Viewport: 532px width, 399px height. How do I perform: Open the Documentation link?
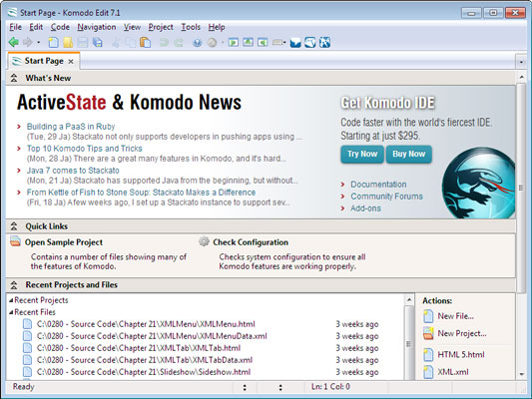[x=378, y=185]
